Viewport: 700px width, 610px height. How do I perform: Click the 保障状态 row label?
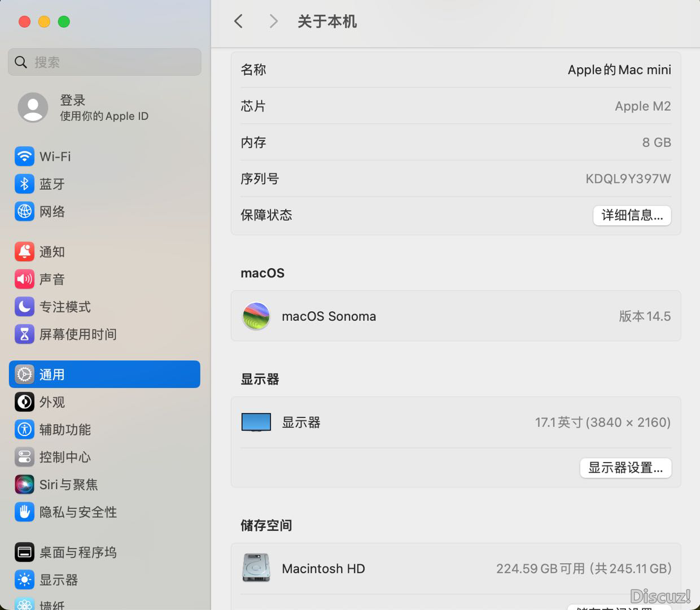[x=266, y=215]
